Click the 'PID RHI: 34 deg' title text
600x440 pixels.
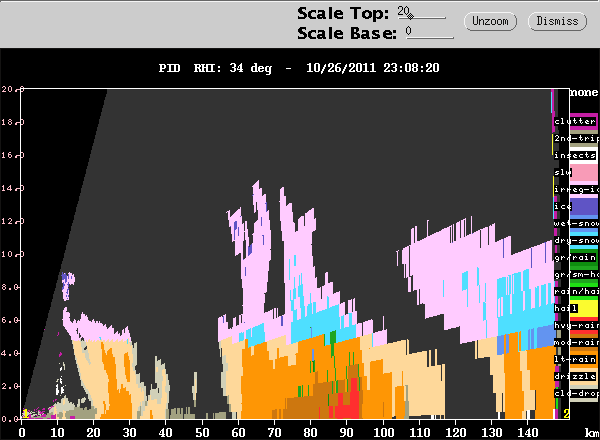215,68
